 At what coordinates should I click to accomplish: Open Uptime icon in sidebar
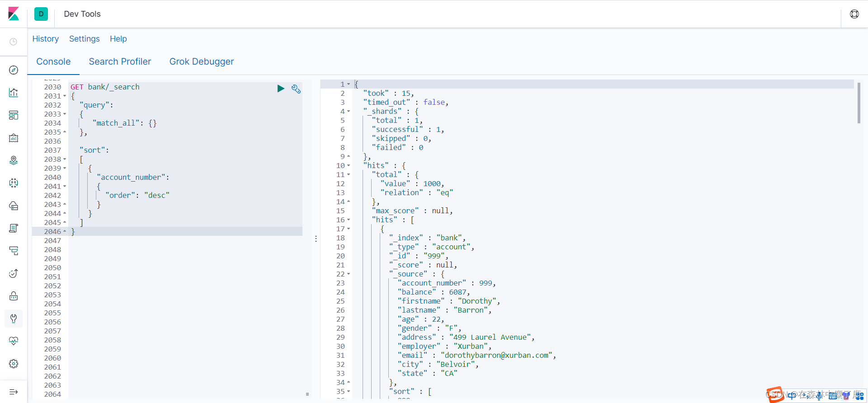pyautogui.click(x=14, y=273)
